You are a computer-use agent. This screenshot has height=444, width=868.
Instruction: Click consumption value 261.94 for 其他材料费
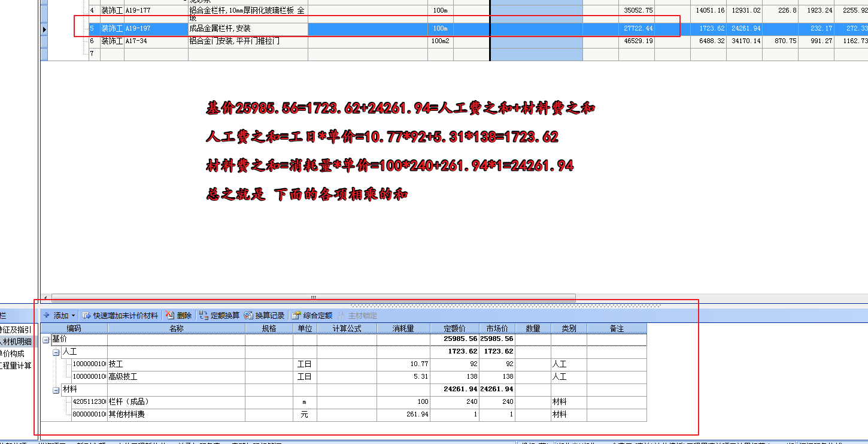[417, 415]
